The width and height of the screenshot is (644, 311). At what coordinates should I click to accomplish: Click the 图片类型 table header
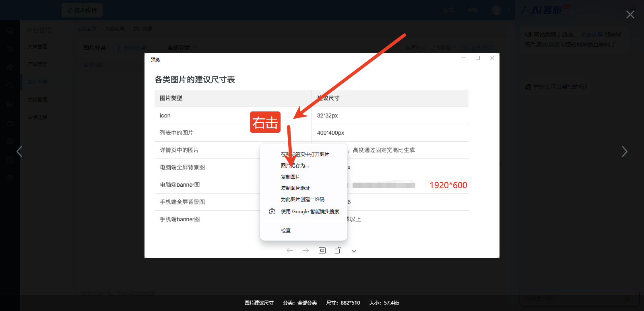[171, 98]
